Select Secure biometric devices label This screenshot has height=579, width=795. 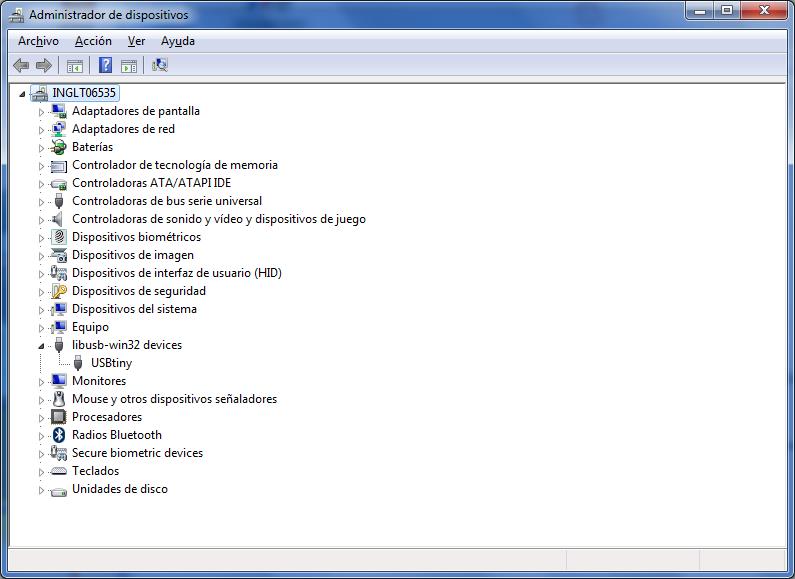137,453
